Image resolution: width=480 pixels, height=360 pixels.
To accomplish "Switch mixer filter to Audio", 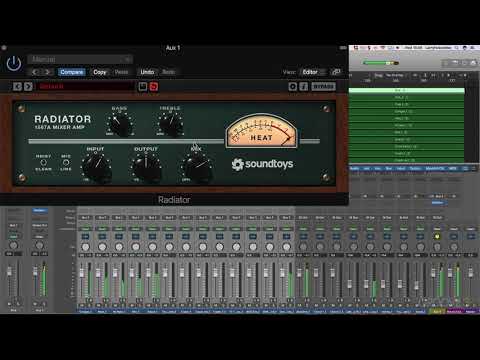I will coord(354,169).
